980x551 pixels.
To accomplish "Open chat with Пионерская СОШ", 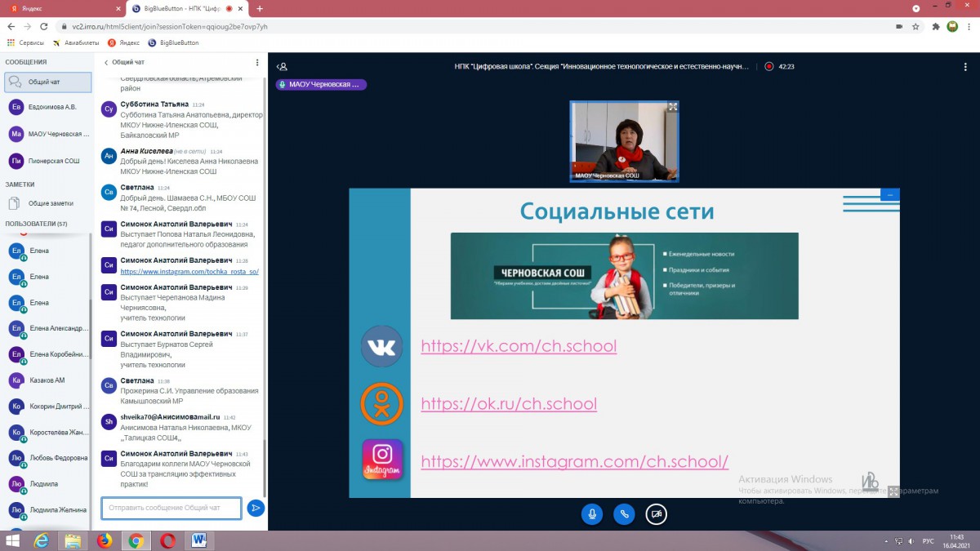I will (48, 161).
